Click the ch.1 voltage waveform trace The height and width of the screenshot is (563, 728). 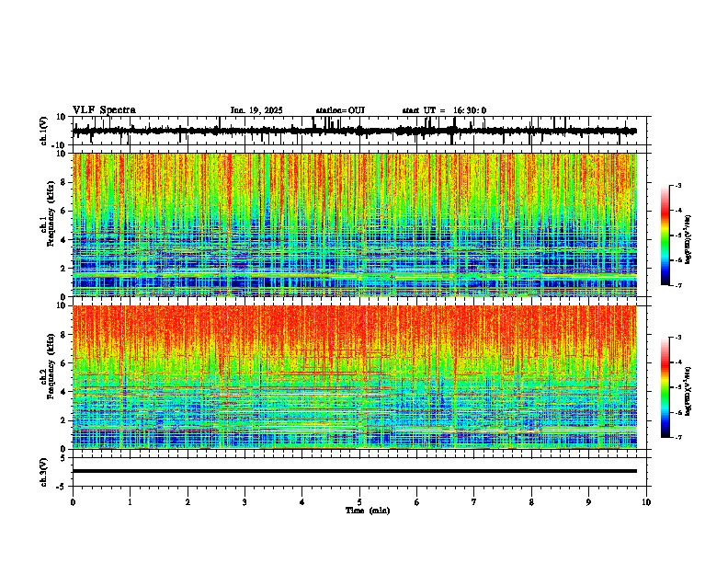tap(355, 131)
